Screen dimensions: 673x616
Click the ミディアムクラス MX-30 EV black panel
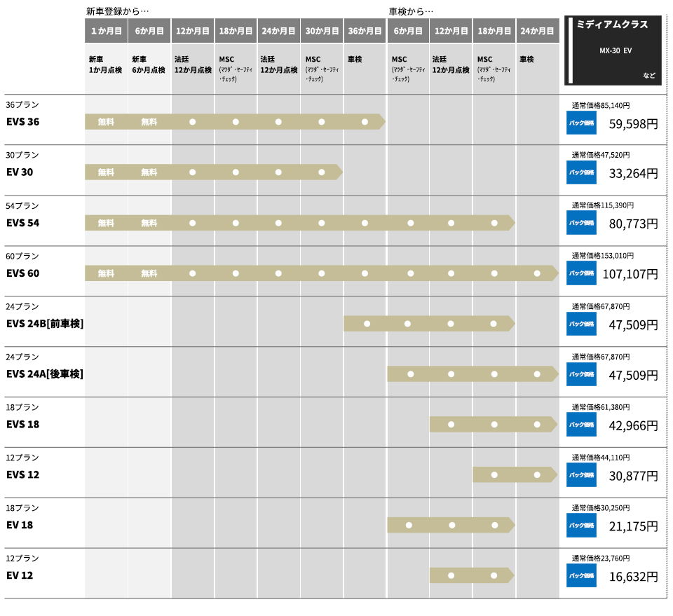click(613, 50)
